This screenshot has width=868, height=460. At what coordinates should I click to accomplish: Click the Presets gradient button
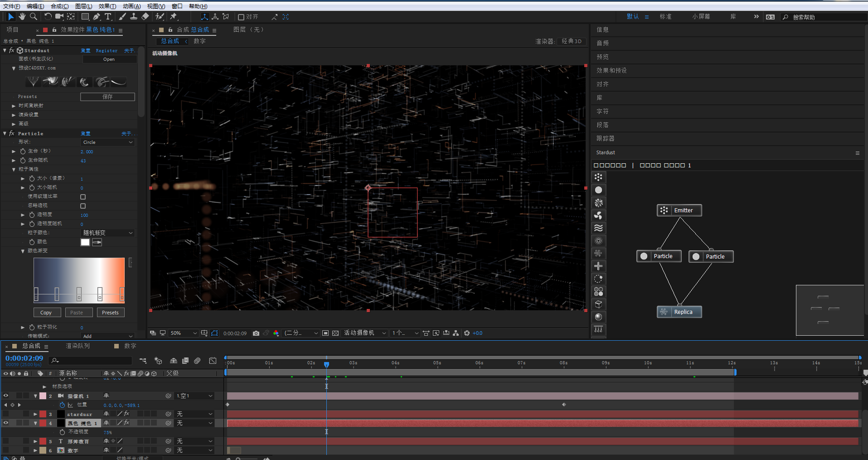click(110, 313)
